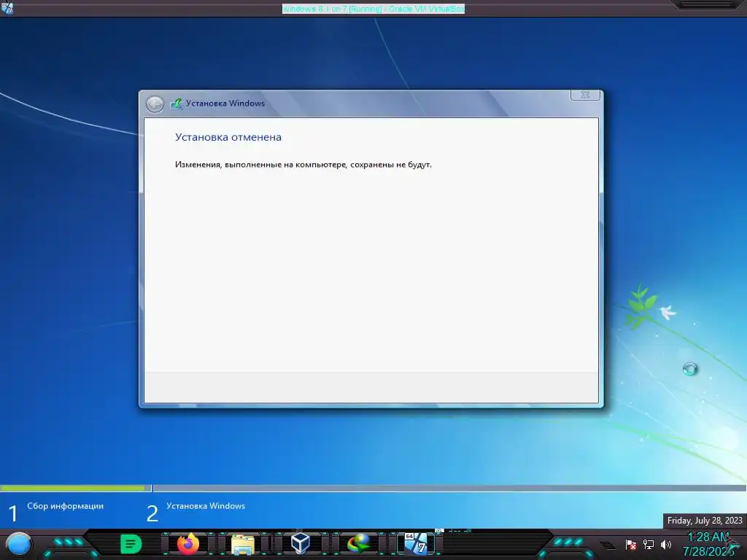The width and height of the screenshot is (747, 560).
Task: Click the VirtualBox icon in top-left corner
Action: click(x=7, y=8)
